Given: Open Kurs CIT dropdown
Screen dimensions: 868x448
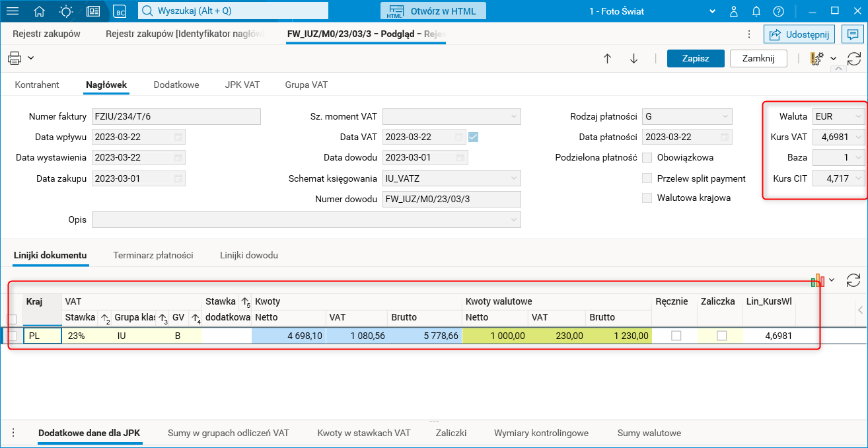Looking at the screenshot, I should (x=858, y=178).
